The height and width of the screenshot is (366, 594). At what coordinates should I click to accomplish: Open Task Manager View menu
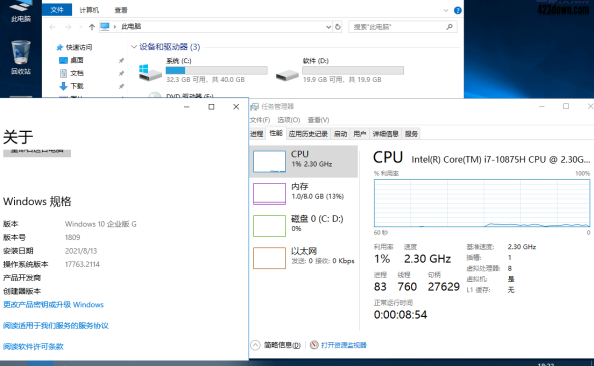tap(318, 120)
